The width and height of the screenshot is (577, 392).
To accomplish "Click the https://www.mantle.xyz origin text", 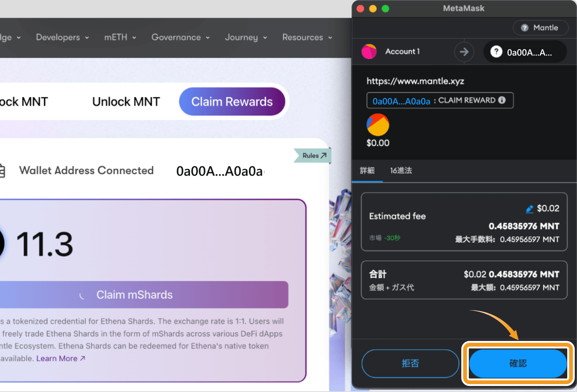I will [x=415, y=81].
